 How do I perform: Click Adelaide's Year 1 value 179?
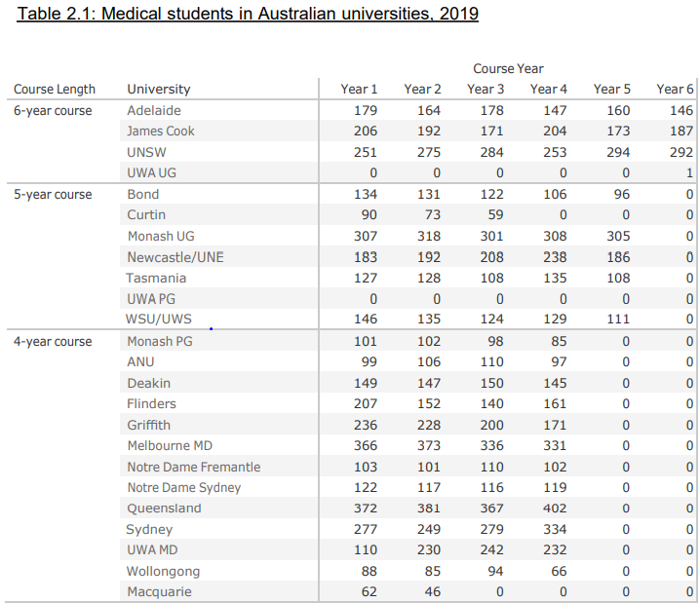pos(366,111)
